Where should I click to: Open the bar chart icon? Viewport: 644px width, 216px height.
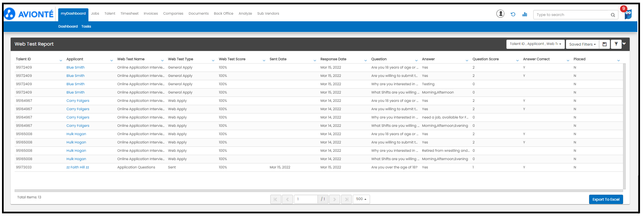pos(525,14)
